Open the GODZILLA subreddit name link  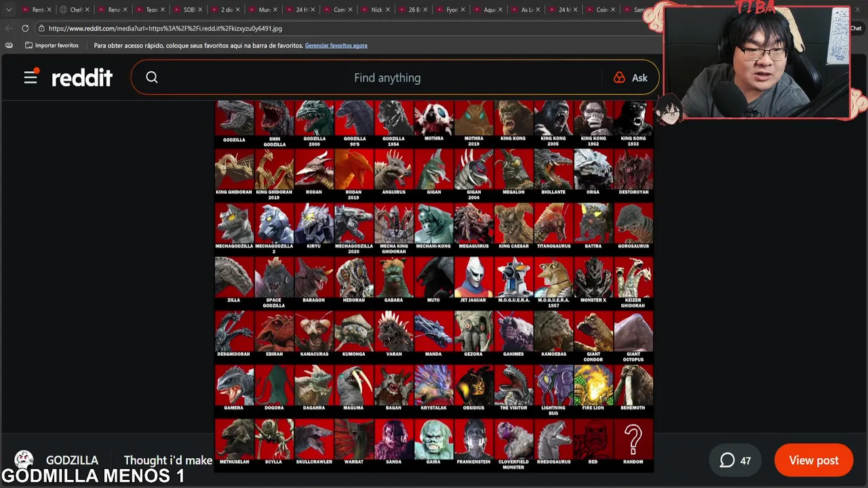(x=72, y=460)
